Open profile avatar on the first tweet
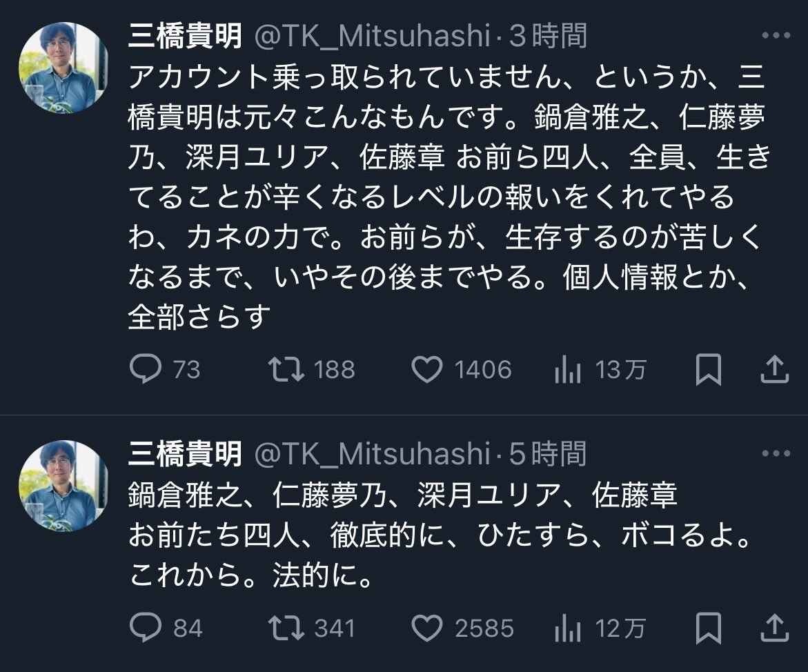Screen dimensions: 808x672 (x=63, y=68)
